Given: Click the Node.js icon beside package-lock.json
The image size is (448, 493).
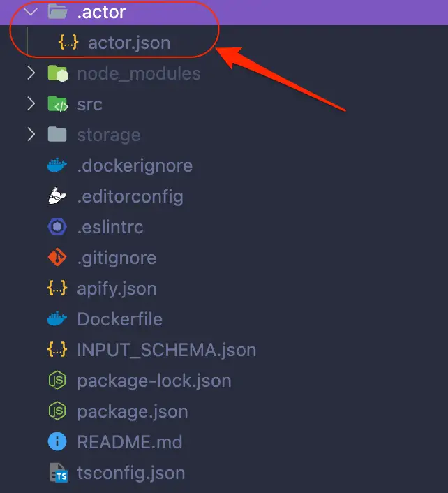Looking at the screenshot, I should click(x=57, y=381).
